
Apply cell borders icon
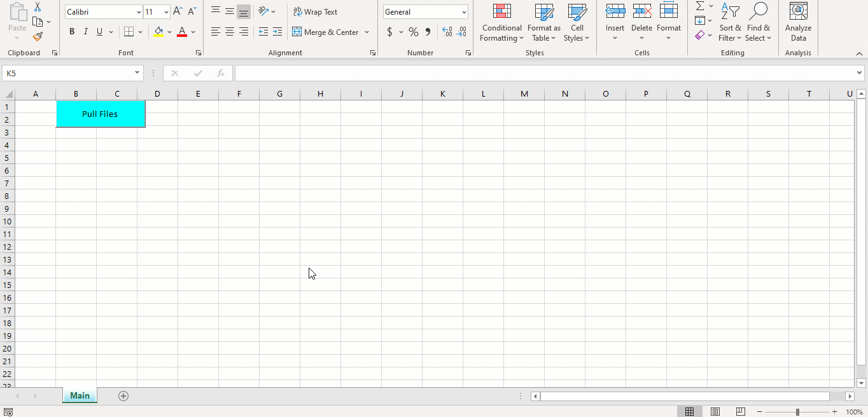[x=129, y=32]
